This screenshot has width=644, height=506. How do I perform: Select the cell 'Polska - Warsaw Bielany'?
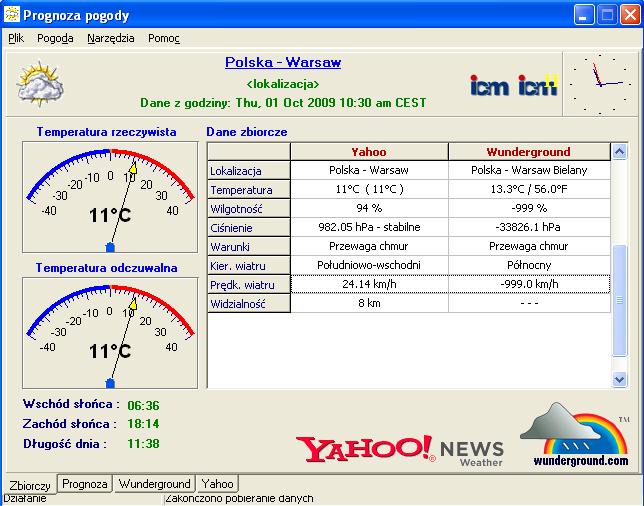(x=529, y=170)
